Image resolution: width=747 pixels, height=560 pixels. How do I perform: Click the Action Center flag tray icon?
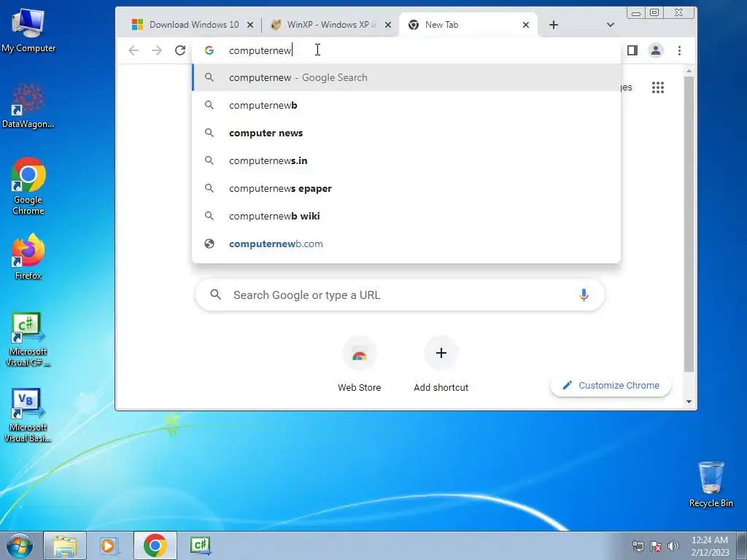point(656,546)
